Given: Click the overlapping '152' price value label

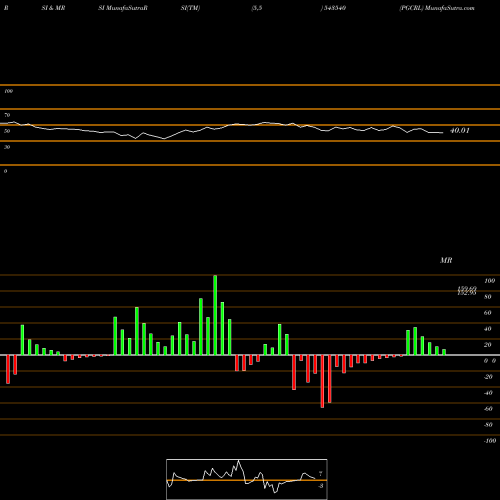Looking at the screenshot, I should (x=467, y=293).
